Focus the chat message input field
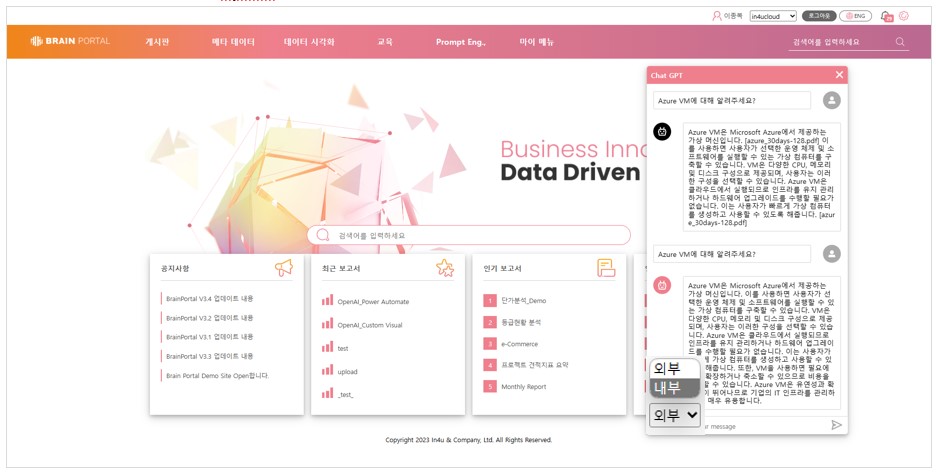936x474 pixels. tap(767, 426)
